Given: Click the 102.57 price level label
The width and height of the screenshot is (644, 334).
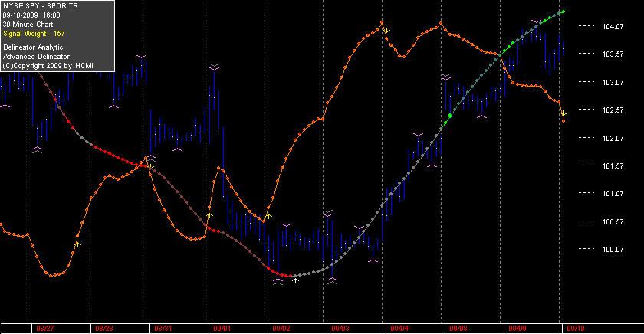Looking at the screenshot, I should (x=613, y=110).
